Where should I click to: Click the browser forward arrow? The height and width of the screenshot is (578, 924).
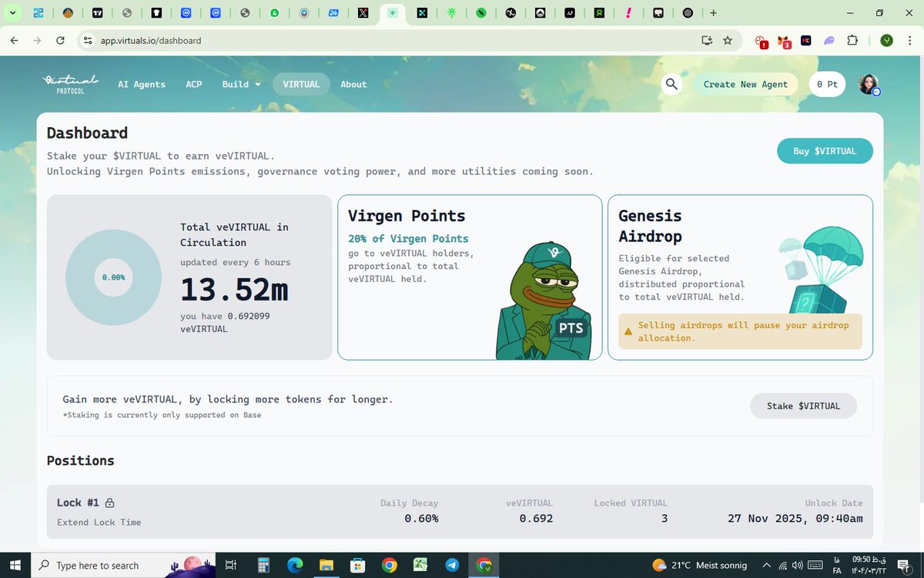[x=37, y=40]
